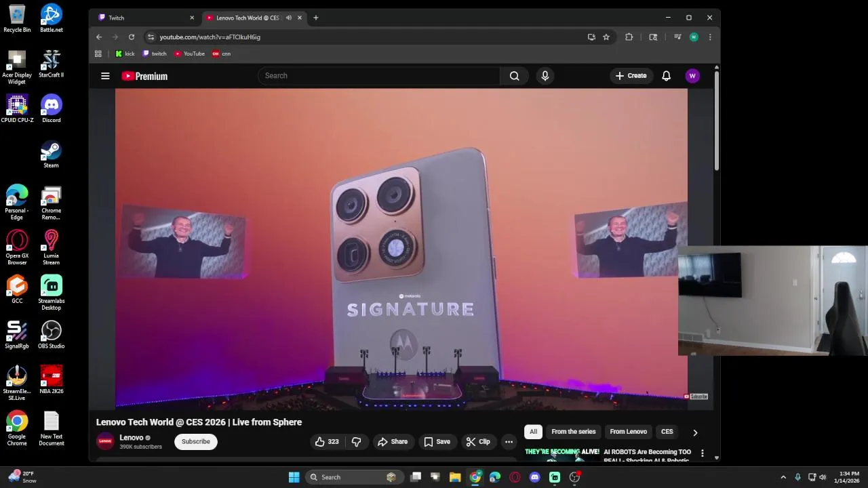Click the Chrome profile avatar

694,37
